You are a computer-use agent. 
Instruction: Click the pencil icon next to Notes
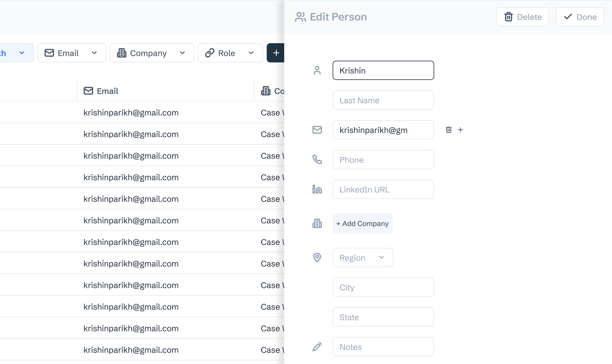(x=317, y=347)
